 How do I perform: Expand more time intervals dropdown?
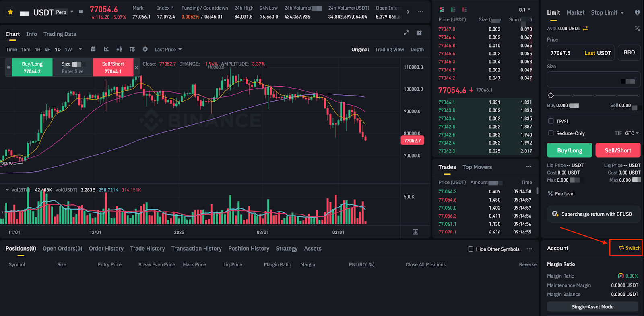coord(80,49)
